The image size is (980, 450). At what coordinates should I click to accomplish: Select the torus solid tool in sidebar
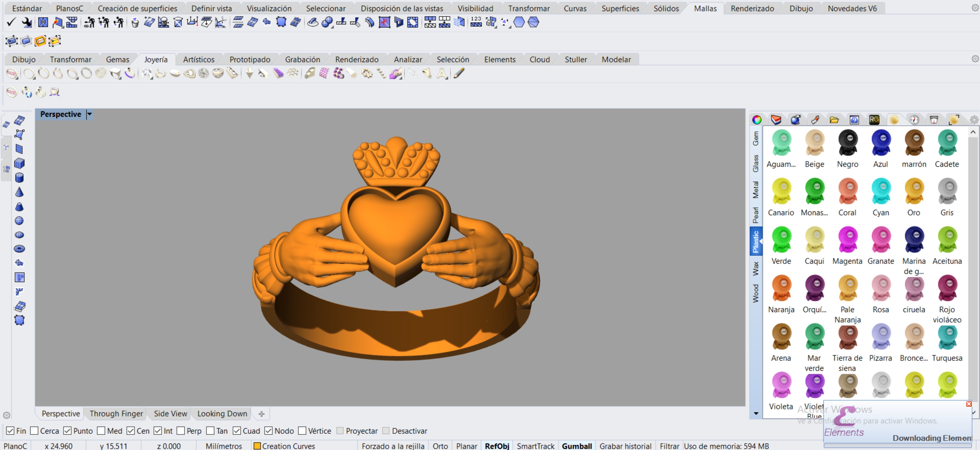coord(19,249)
